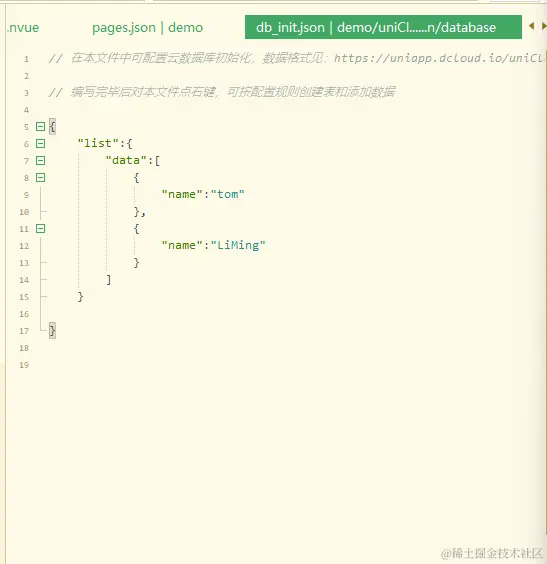Click the closing bracket on line 14

(109, 279)
